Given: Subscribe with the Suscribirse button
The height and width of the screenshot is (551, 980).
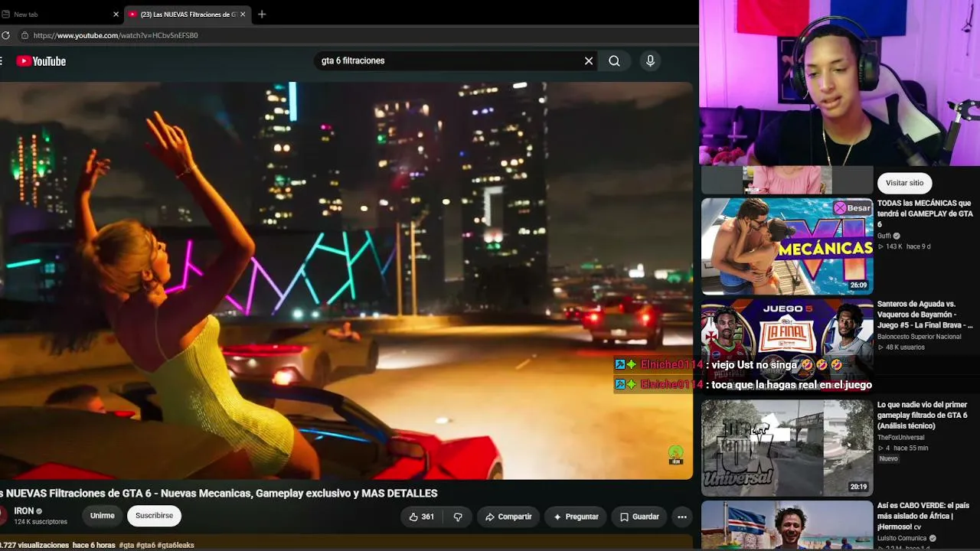Looking at the screenshot, I should (x=154, y=516).
